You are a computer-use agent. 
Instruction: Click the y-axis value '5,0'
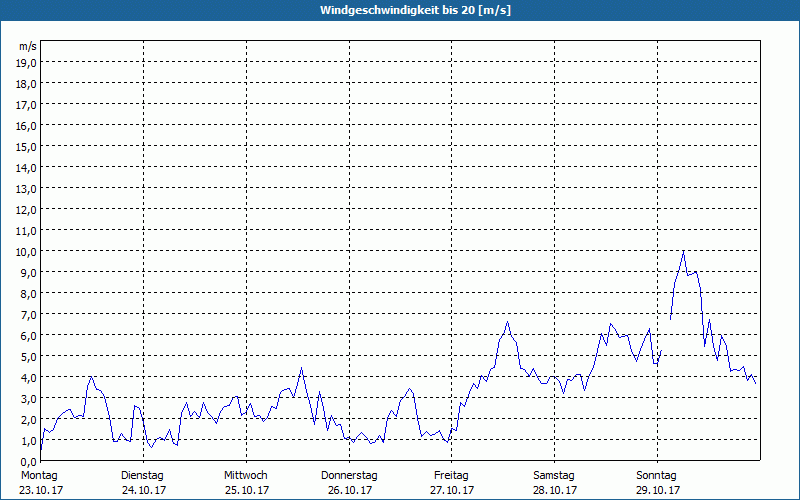pyautogui.click(x=30, y=357)
